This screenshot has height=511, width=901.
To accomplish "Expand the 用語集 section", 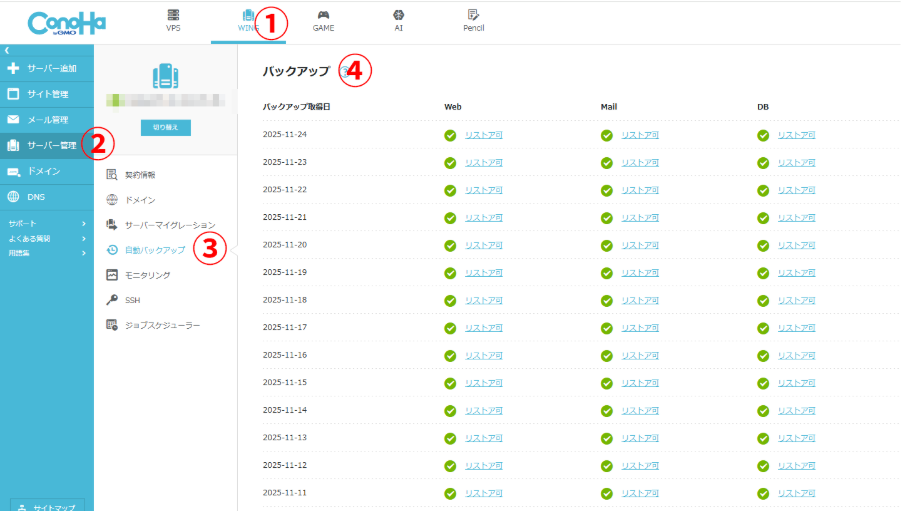I will click(x=46, y=253).
